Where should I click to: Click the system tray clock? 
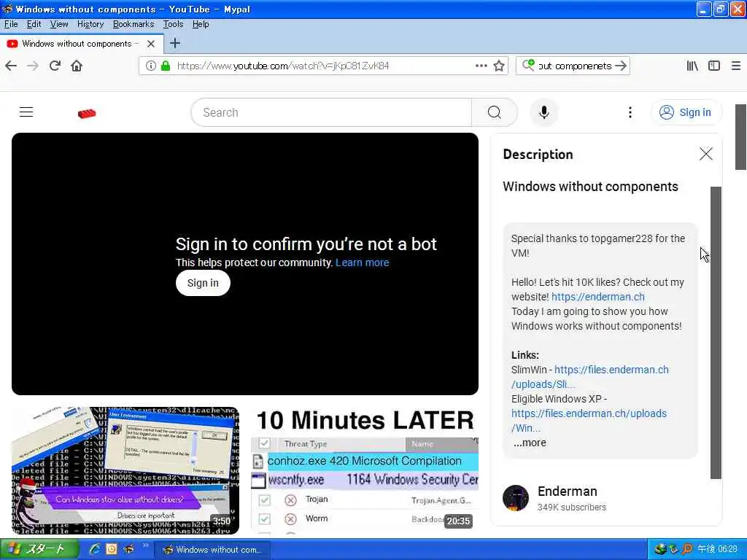click(718, 549)
